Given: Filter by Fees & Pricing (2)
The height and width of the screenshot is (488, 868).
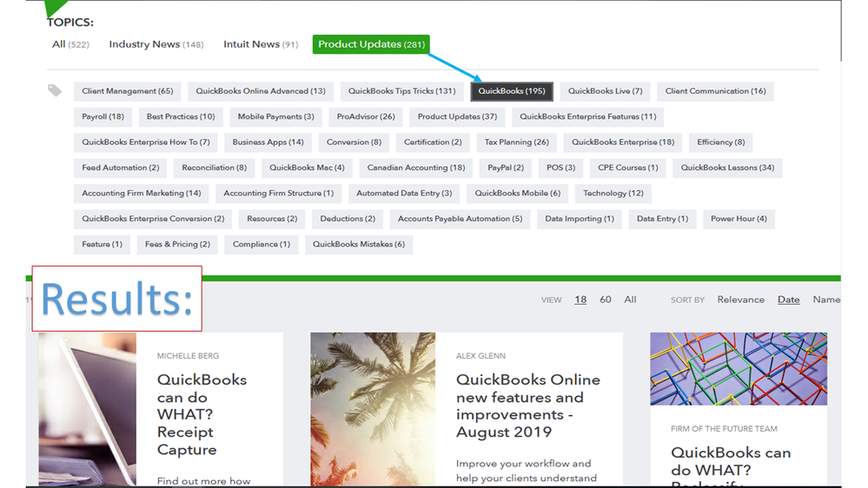Looking at the screenshot, I should pyautogui.click(x=177, y=244).
